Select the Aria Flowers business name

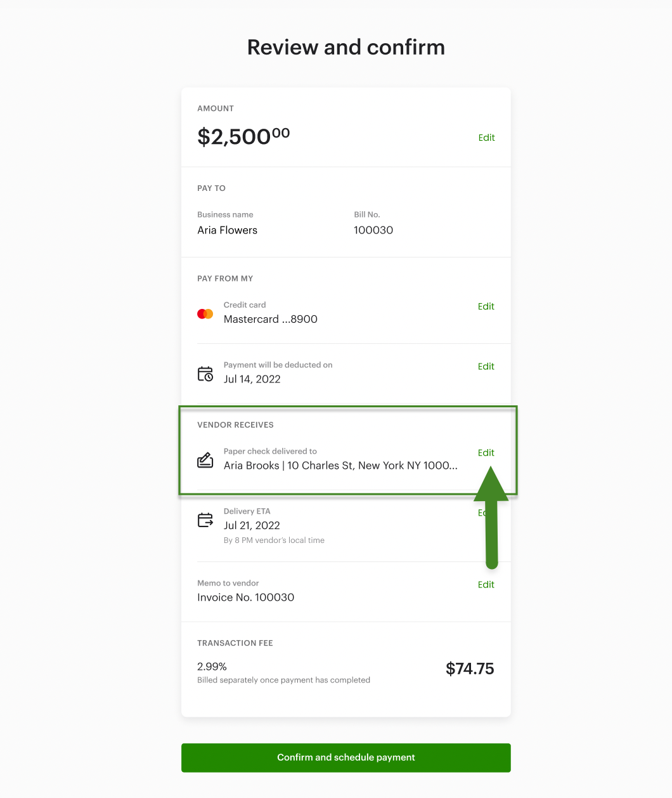(x=227, y=230)
